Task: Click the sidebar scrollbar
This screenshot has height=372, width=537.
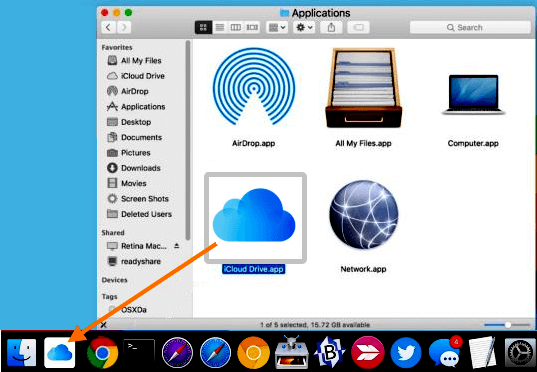Action: pos(188,140)
